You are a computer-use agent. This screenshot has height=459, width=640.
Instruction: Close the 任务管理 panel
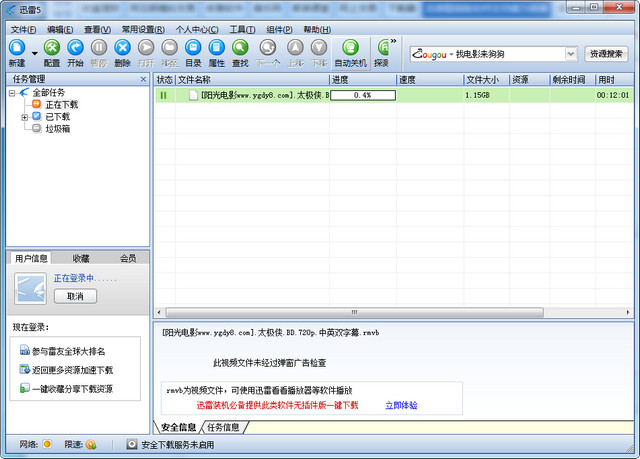(x=143, y=79)
